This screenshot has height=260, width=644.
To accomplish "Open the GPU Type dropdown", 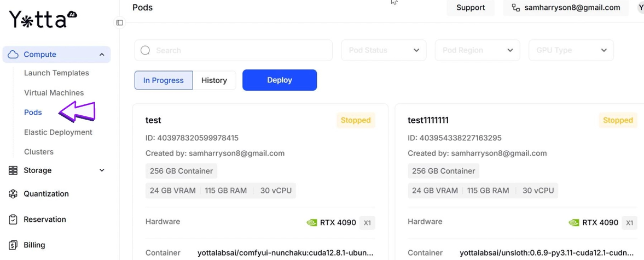I will [571, 50].
